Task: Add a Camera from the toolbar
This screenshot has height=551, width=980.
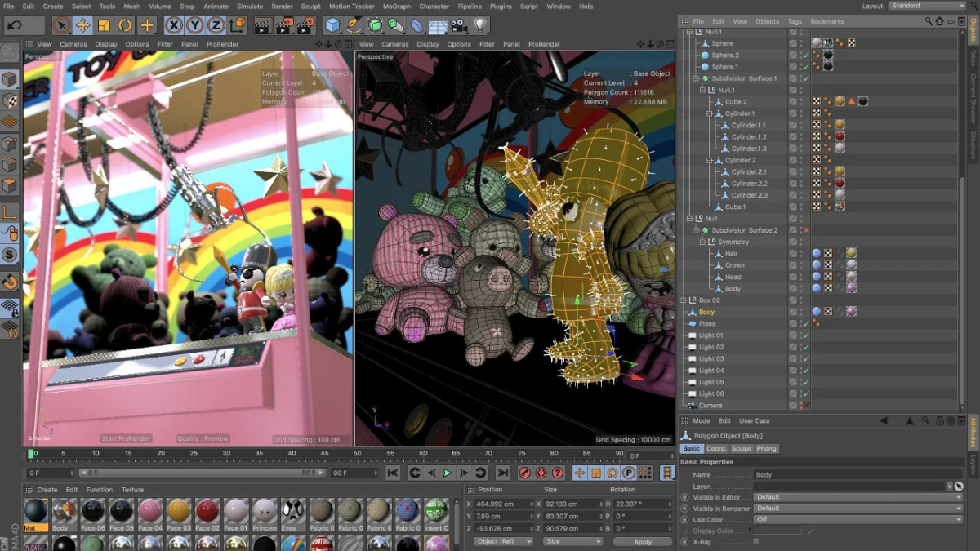Action: pyautogui.click(x=459, y=25)
